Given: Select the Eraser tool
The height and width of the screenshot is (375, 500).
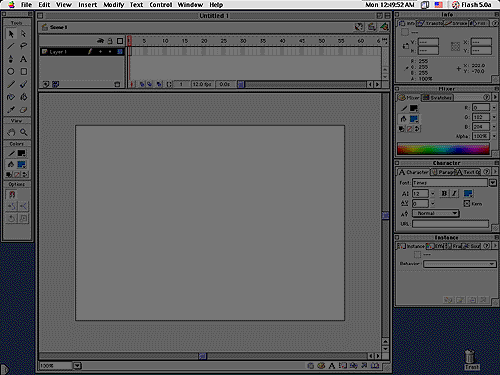Looking at the screenshot, I should pos(23,110).
